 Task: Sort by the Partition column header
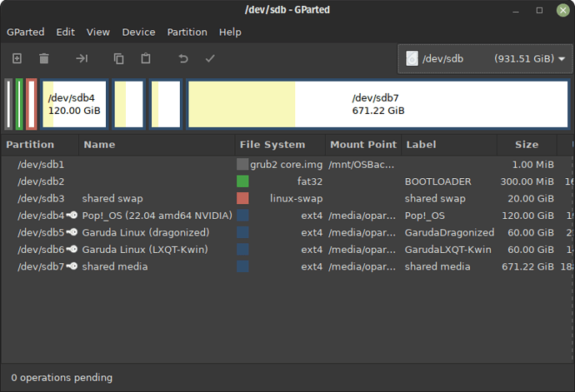pyautogui.click(x=40, y=145)
